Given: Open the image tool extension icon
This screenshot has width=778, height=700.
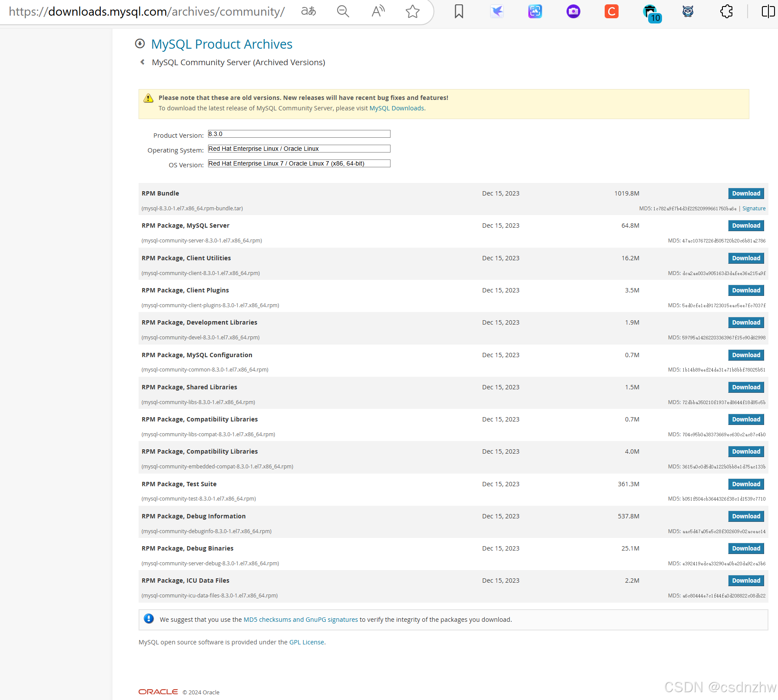Looking at the screenshot, I should tap(535, 11).
